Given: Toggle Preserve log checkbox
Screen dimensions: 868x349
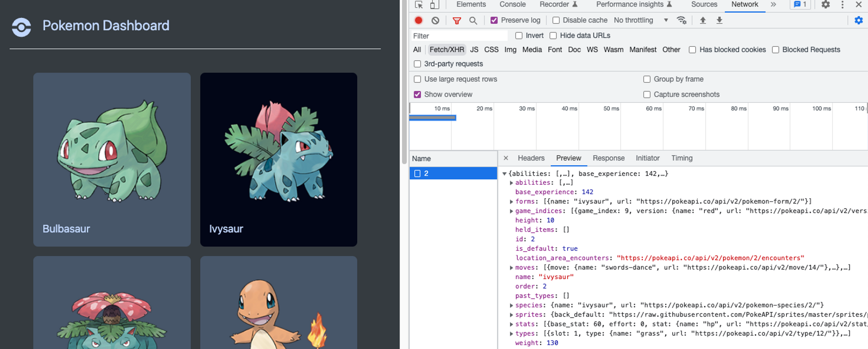Looking at the screenshot, I should [494, 20].
